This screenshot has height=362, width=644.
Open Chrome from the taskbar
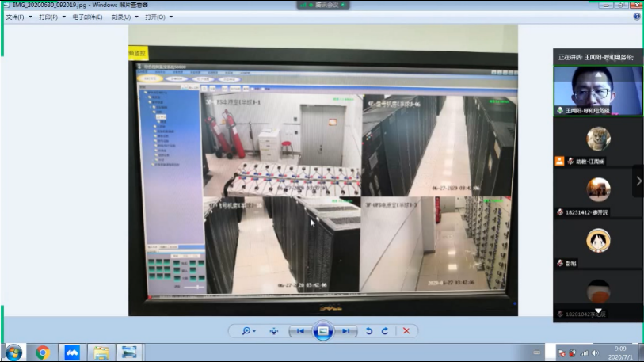point(43,352)
